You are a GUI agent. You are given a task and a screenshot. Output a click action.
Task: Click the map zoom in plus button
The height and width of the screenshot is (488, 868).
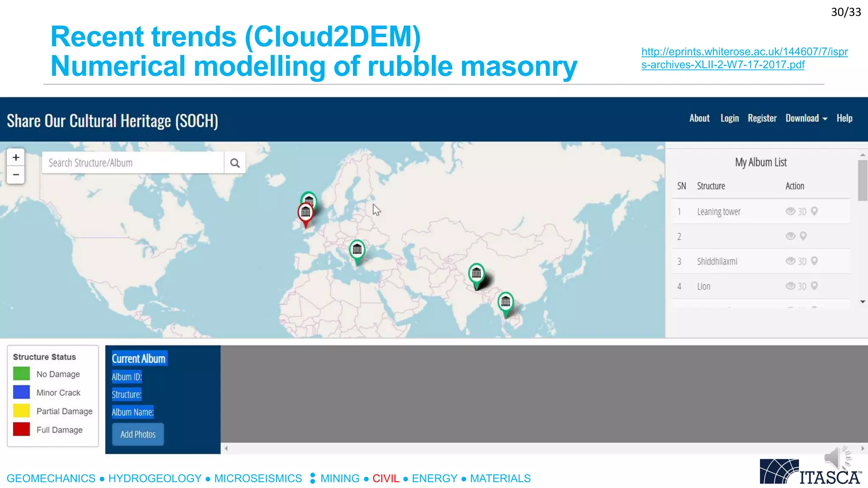click(x=16, y=158)
